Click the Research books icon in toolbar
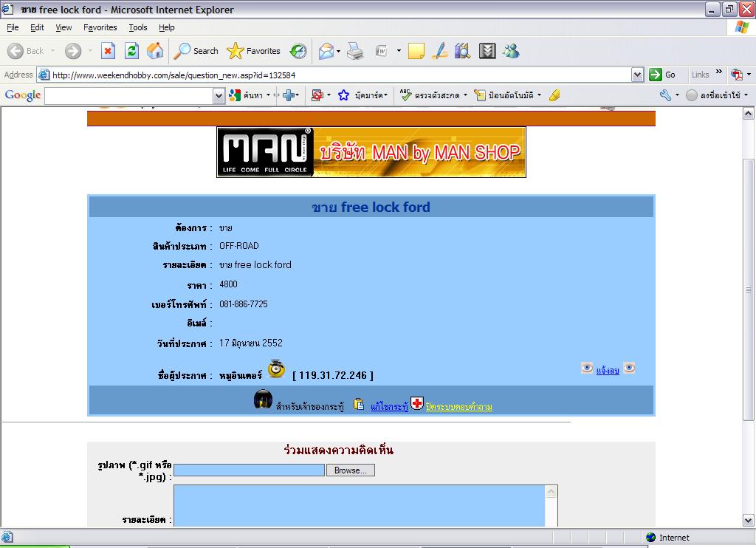 click(x=463, y=51)
